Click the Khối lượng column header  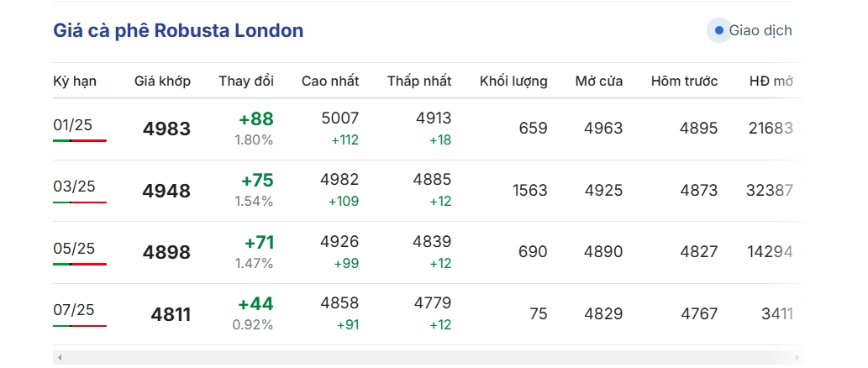click(x=513, y=81)
